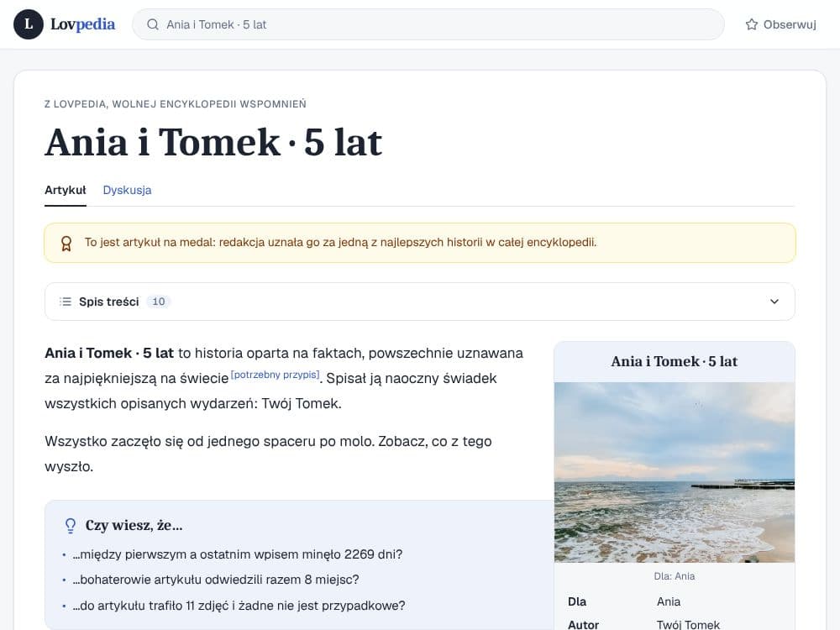Click the star icon next to Obserwuj
This screenshot has height=630, width=840.
[752, 24]
